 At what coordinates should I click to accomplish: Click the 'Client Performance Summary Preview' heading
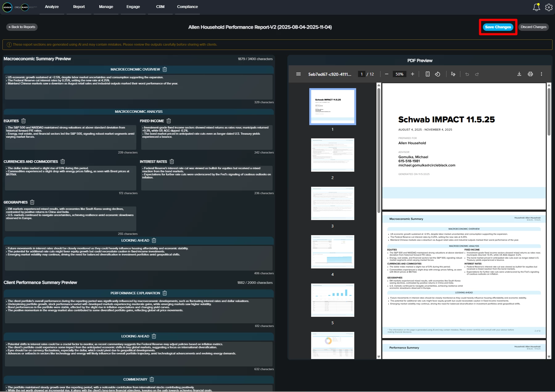(40, 283)
